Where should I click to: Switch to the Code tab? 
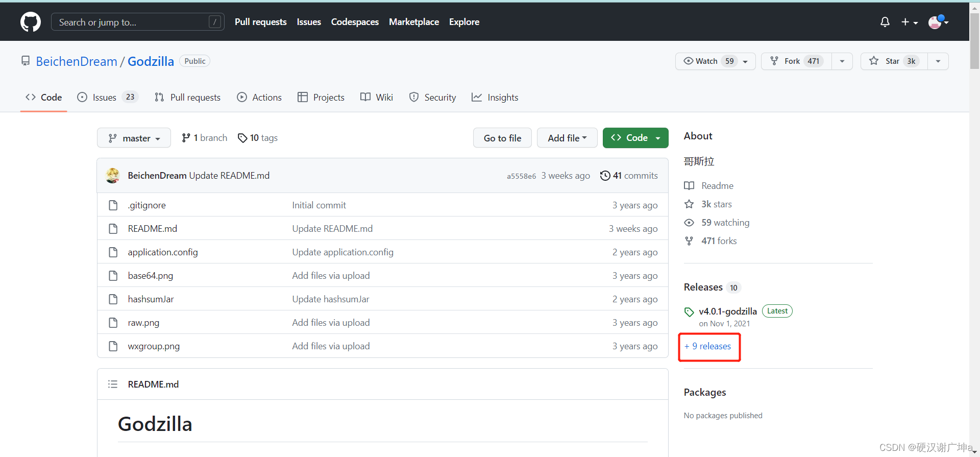pos(44,98)
